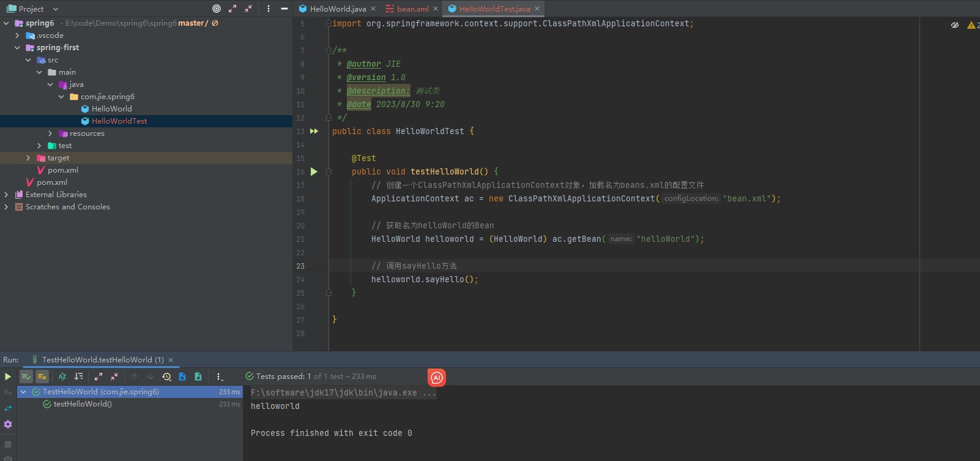
Task: Click the @author Javadoc tag
Action: (x=364, y=64)
